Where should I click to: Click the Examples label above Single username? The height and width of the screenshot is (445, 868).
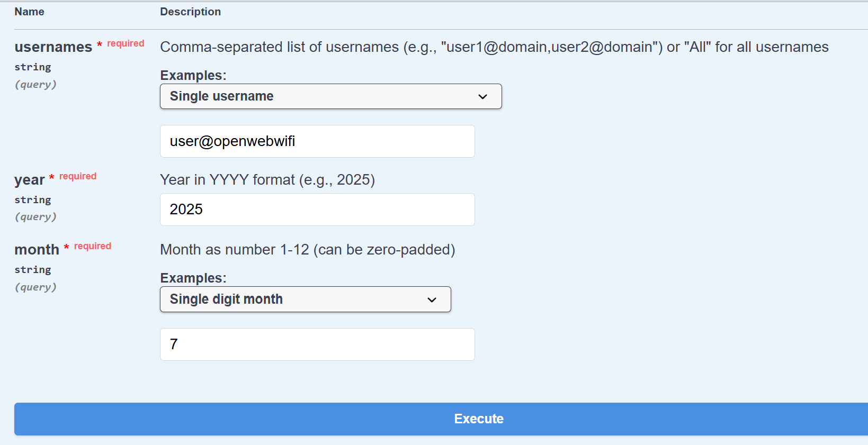(x=193, y=75)
